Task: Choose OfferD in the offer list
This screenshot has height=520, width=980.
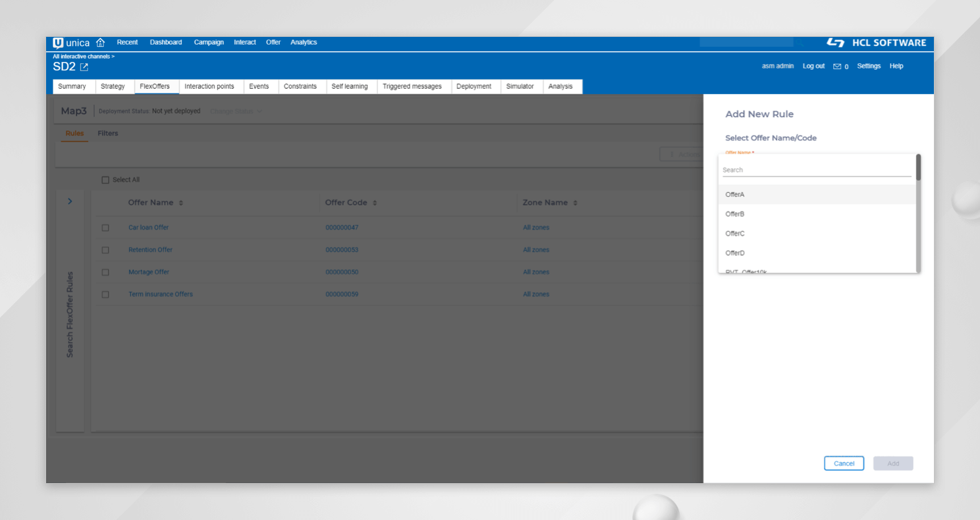Action: pyautogui.click(x=735, y=253)
